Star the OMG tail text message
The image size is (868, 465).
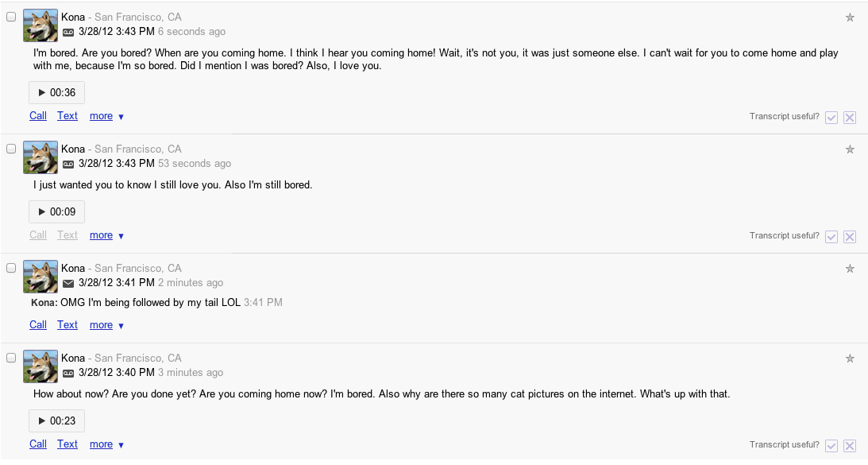point(850,269)
